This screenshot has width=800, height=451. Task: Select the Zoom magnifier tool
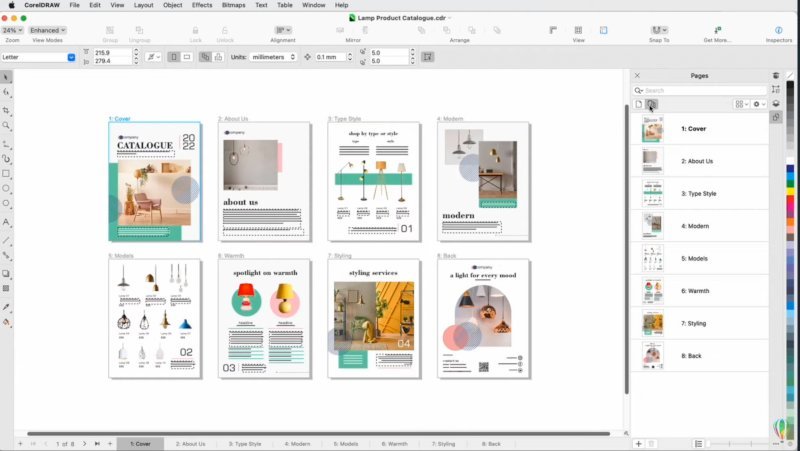pos(6,126)
